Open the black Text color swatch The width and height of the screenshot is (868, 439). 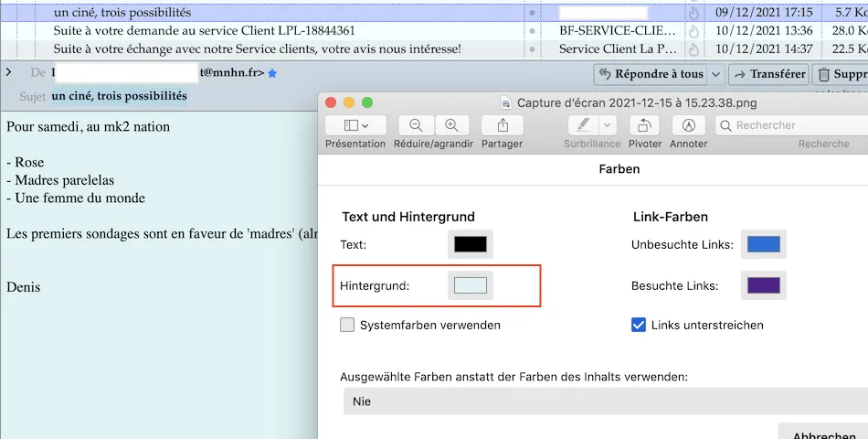tap(471, 244)
